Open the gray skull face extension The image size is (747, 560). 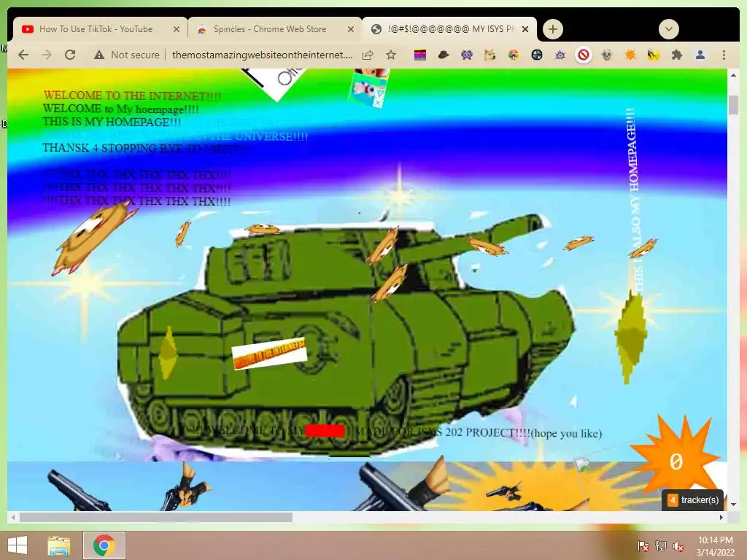pos(606,55)
